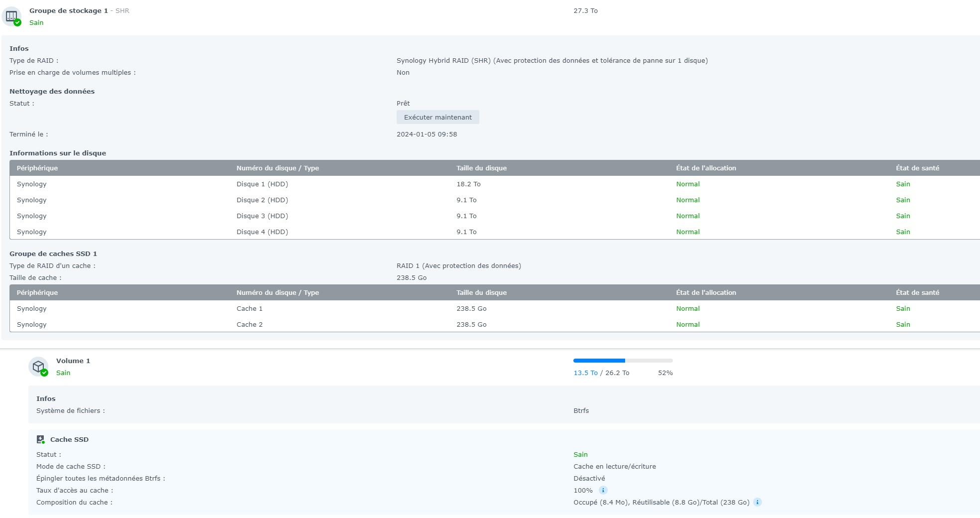
Task: Select the Disque 1 (HDD) row
Action: click(x=495, y=184)
